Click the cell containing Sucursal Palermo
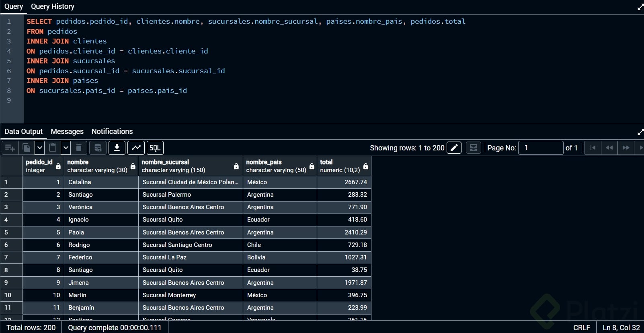 coord(190,195)
